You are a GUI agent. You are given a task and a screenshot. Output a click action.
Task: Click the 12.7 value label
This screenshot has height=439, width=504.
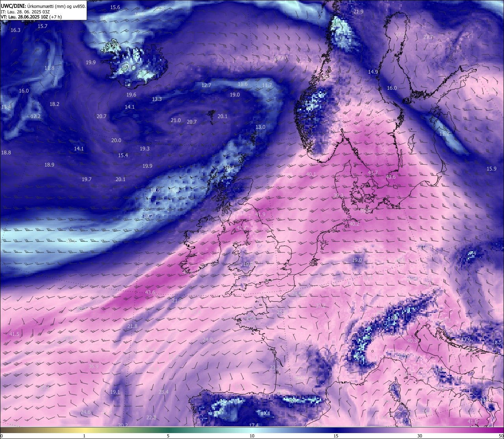(x=206, y=85)
